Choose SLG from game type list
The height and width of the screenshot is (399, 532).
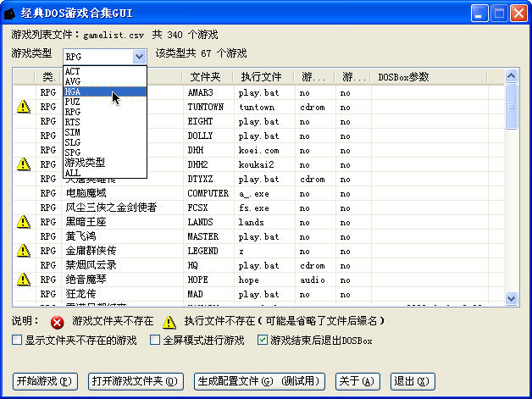[x=105, y=142]
